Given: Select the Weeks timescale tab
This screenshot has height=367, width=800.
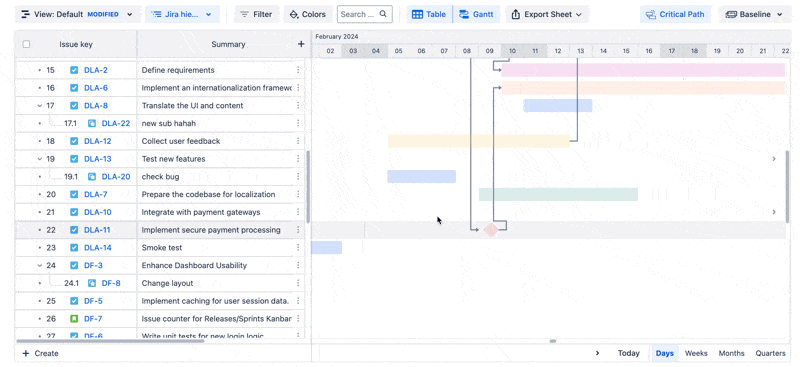Looking at the screenshot, I should coord(696,353).
